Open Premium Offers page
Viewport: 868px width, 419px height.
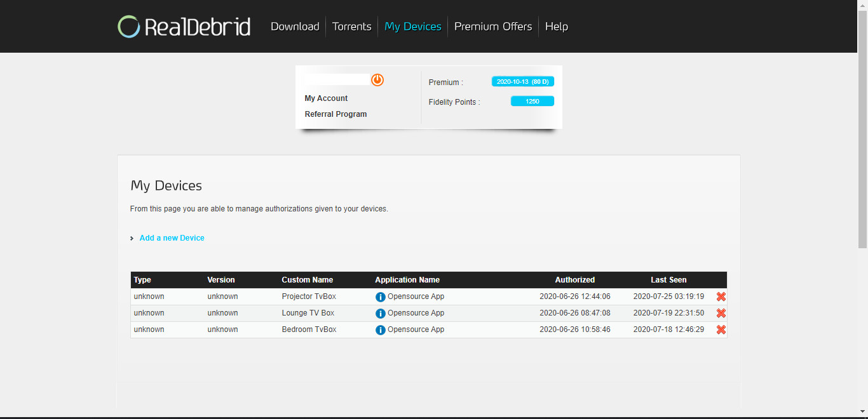point(493,27)
